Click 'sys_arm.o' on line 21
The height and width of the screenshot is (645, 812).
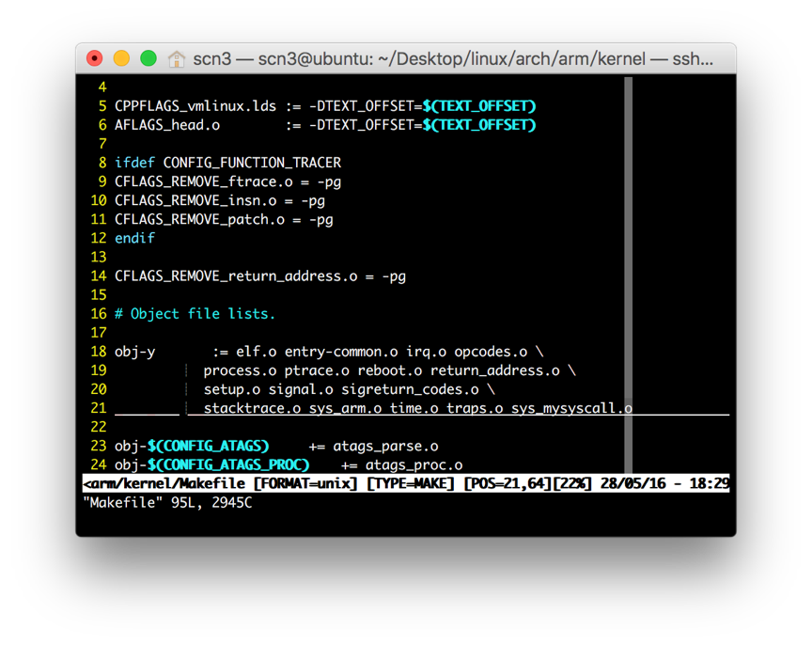click(346, 408)
